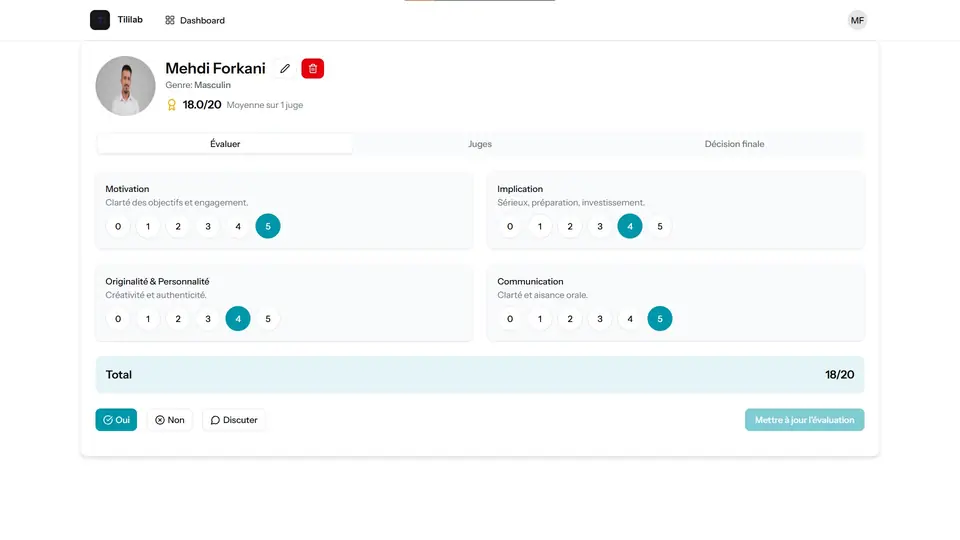Set Originalité & Personnalité score to 0

tap(118, 319)
